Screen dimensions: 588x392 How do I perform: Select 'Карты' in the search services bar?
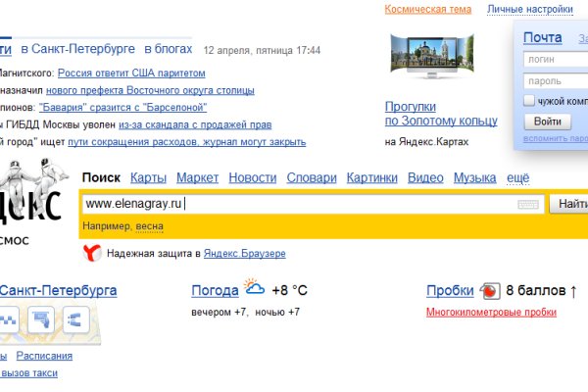click(148, 177)
